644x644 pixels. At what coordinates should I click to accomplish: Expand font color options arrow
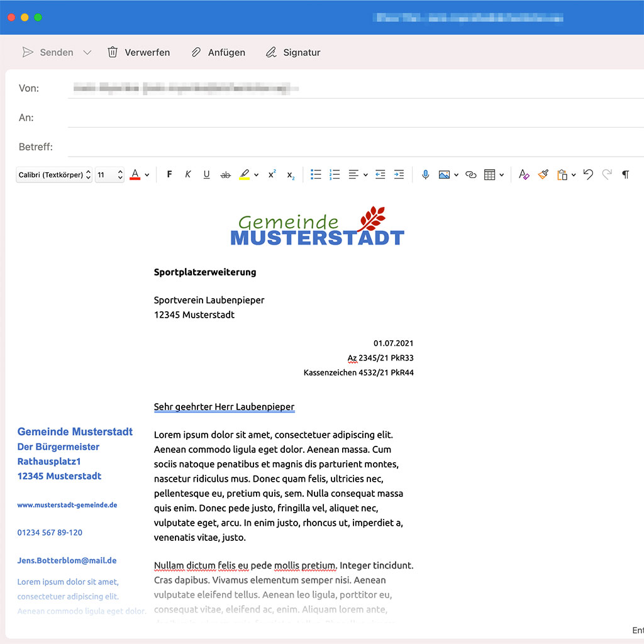pyautogui.click(x=147, y=175)
